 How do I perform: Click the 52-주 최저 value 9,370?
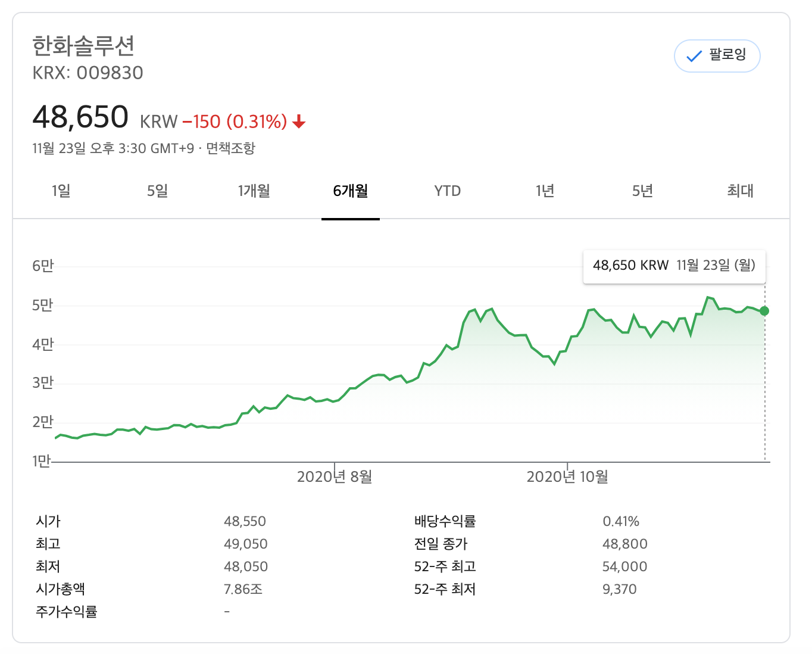[619, 590]
